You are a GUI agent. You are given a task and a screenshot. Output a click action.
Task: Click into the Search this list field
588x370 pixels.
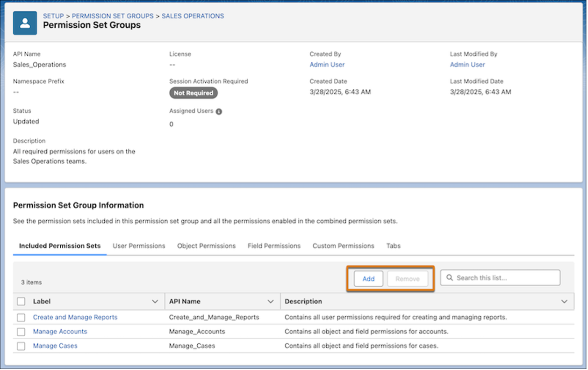click(x=500, y=278)
